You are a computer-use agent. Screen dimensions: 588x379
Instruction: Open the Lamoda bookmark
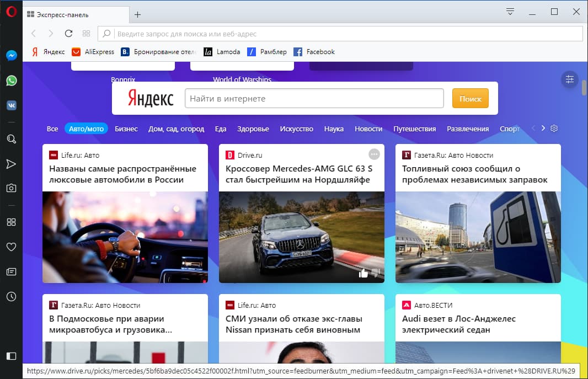[x=222, y=52]
